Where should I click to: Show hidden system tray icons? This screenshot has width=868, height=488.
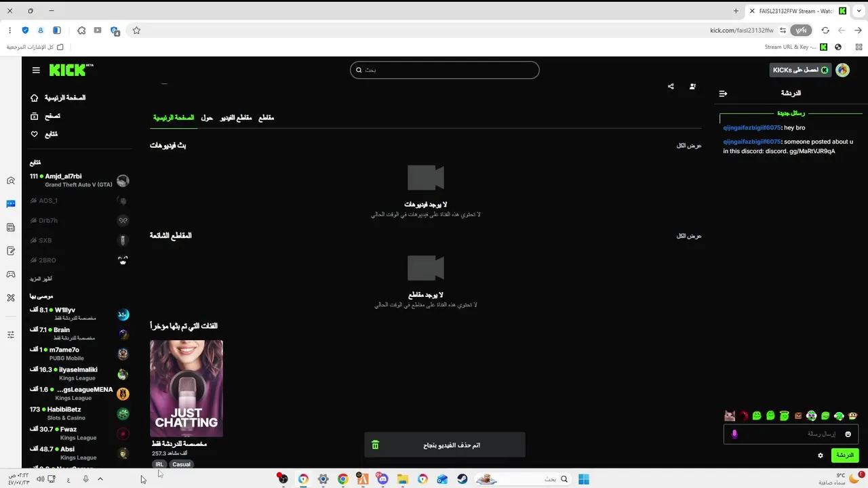[100, 479]
